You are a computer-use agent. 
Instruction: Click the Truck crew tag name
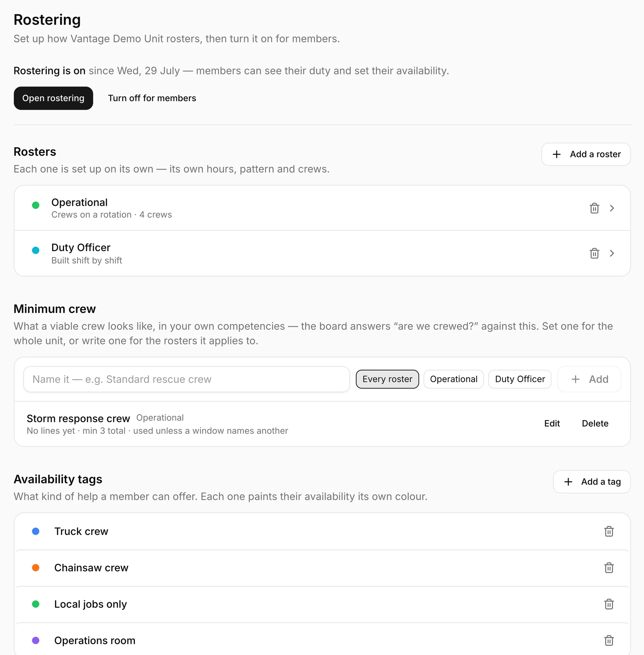81,532
